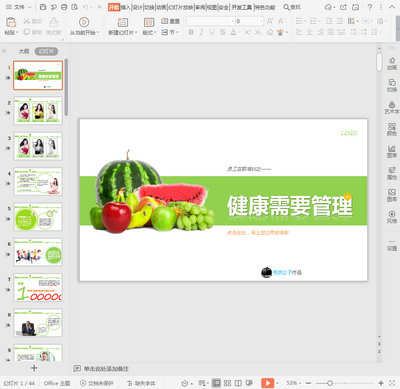Open the Insert (插入) ribbon tab

tap(126, 7)
